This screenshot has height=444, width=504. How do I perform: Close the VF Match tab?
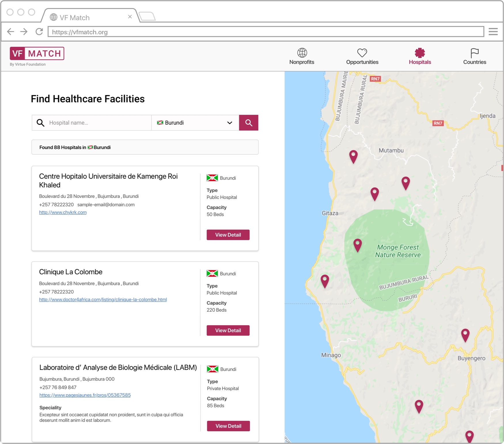[x=130, y=17]
